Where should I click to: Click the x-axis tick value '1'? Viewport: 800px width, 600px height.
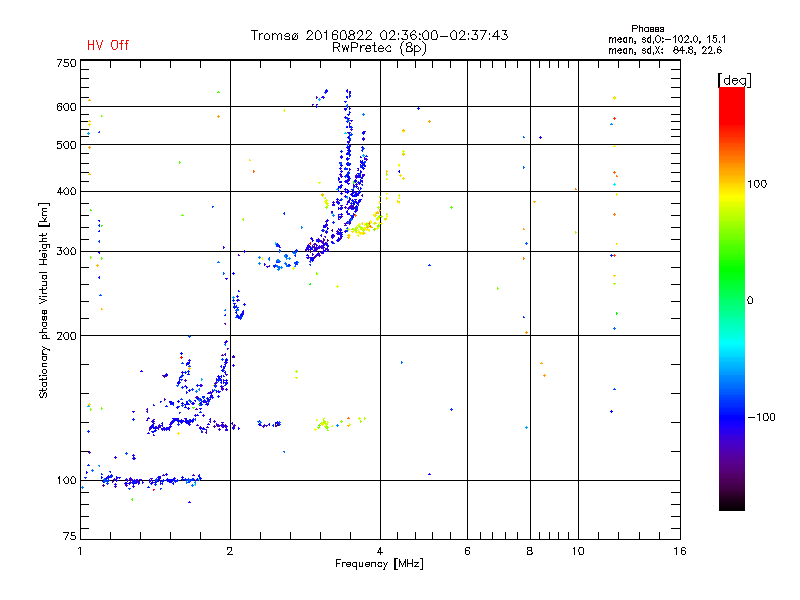click(x=80, y=551)
